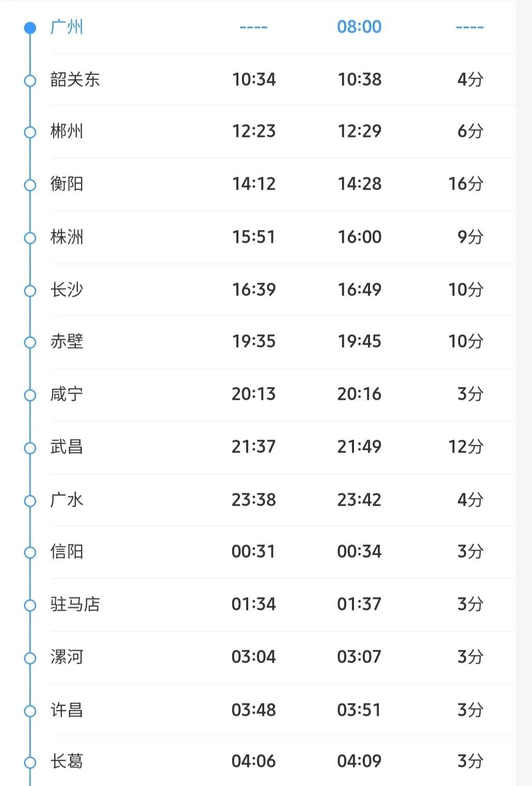Open the 广州 departure station name
This screenshot has width=532, height=786.
tap(67, 27)
